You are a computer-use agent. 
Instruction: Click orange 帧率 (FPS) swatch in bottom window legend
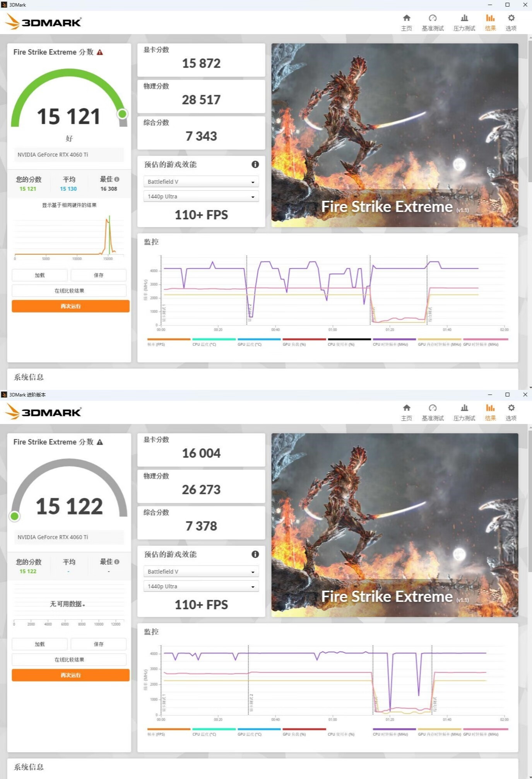tap(169, 729)
